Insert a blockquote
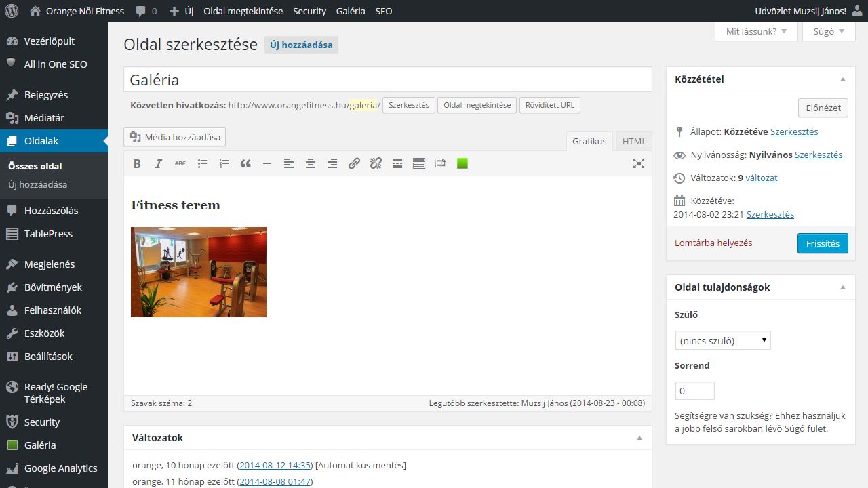The height and width of the screenshot is (488, 868). (245, 163)
